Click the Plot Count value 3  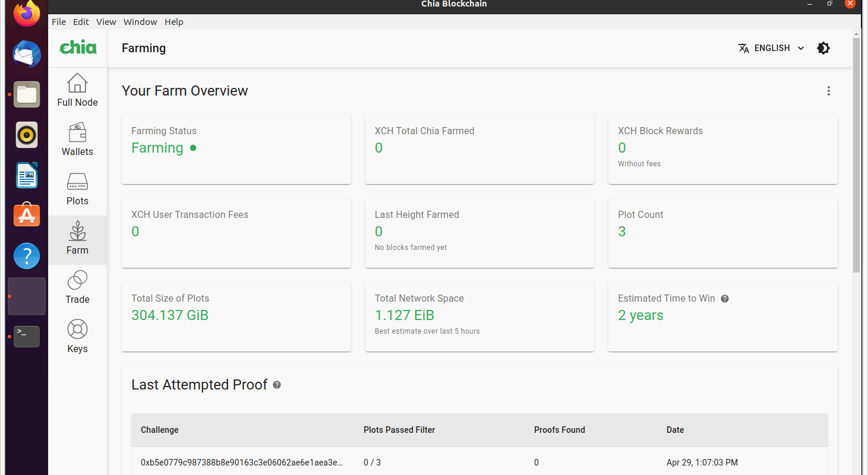622,232
